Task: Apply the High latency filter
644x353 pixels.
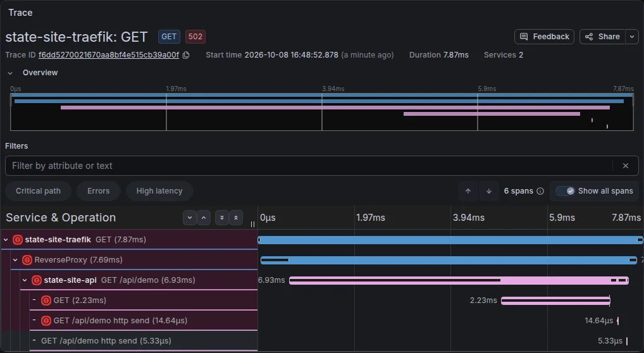Action: point(159,191)
